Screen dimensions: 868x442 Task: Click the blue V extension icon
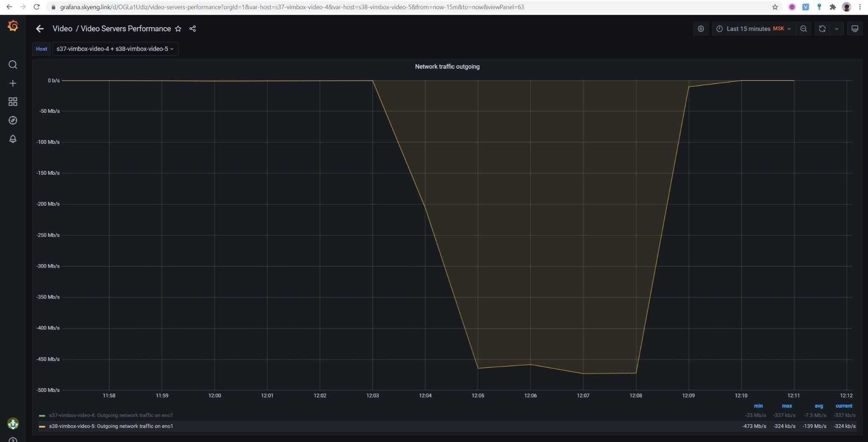[806, 7]
